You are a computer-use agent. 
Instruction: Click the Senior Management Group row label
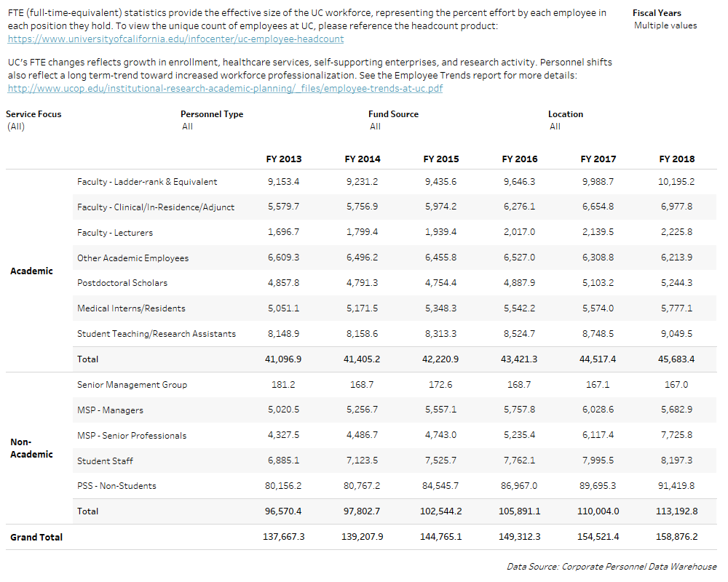pos(132,385)
